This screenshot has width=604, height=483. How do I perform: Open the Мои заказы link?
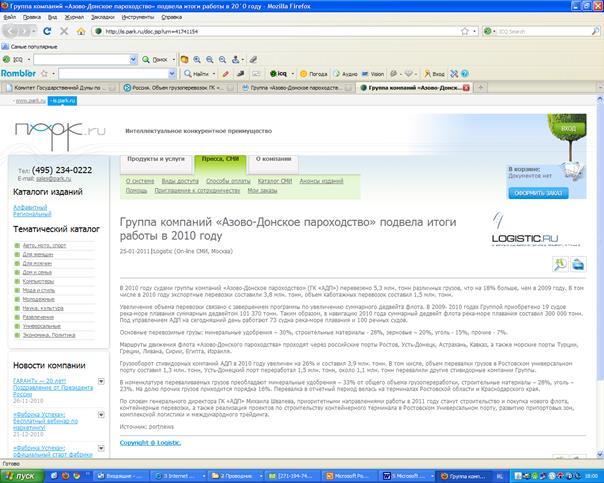[x=262, y=191]
